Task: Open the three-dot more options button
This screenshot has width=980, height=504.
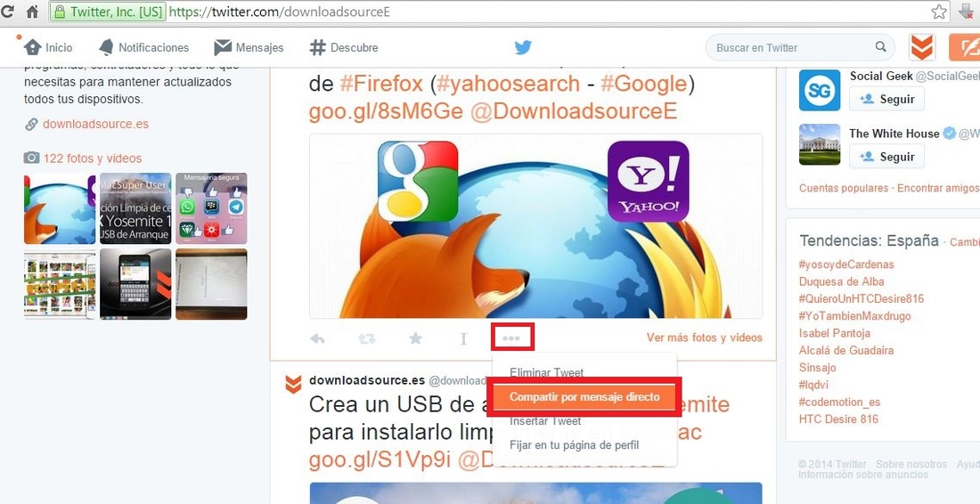Action: click(x=511, y=337)
